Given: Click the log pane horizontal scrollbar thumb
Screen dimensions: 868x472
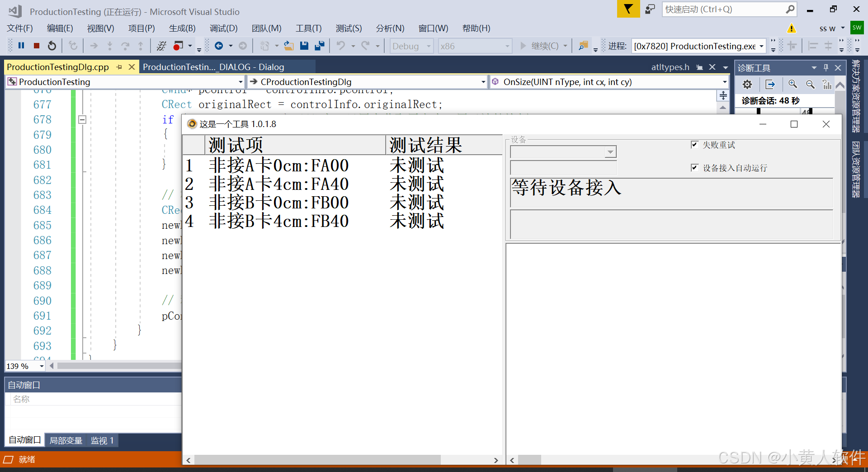Looking at the screenshot, I should click(x=529, y=460).
